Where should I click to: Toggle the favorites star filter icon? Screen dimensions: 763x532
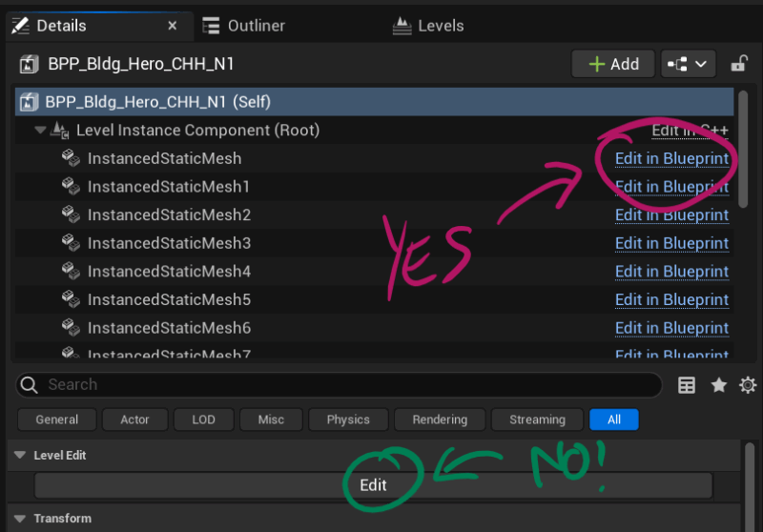tap(718, 385)
